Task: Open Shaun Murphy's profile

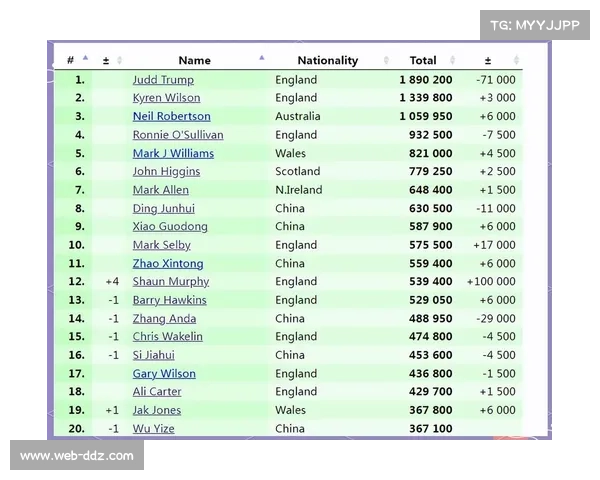Action: point(170,282)
